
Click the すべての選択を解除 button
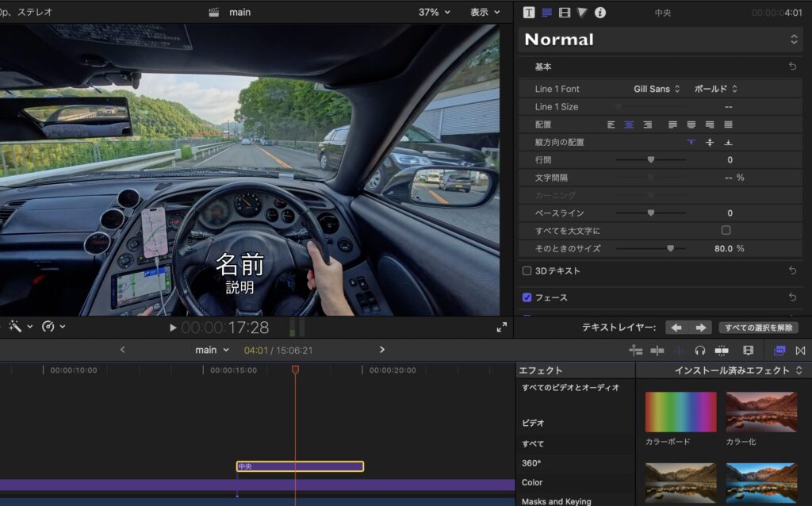758,328
